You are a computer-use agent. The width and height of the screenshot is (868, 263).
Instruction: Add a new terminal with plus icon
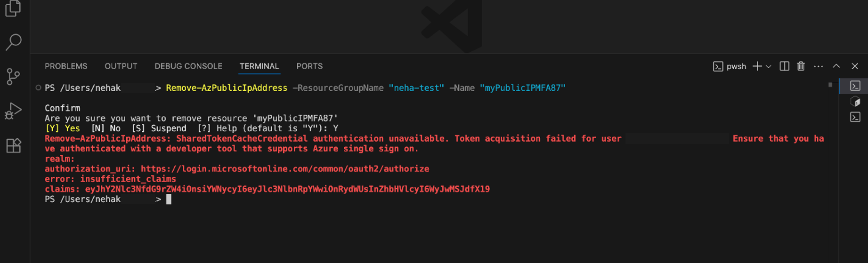point(757,66)
